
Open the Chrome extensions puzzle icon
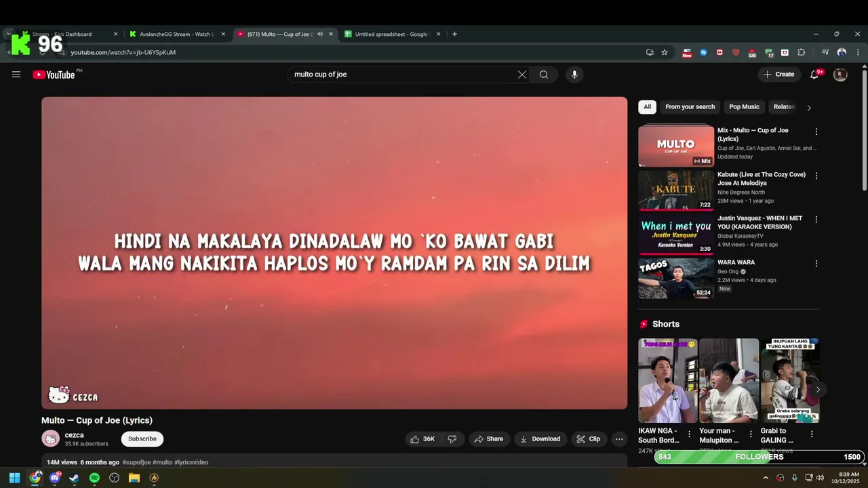tap(802, 52)
